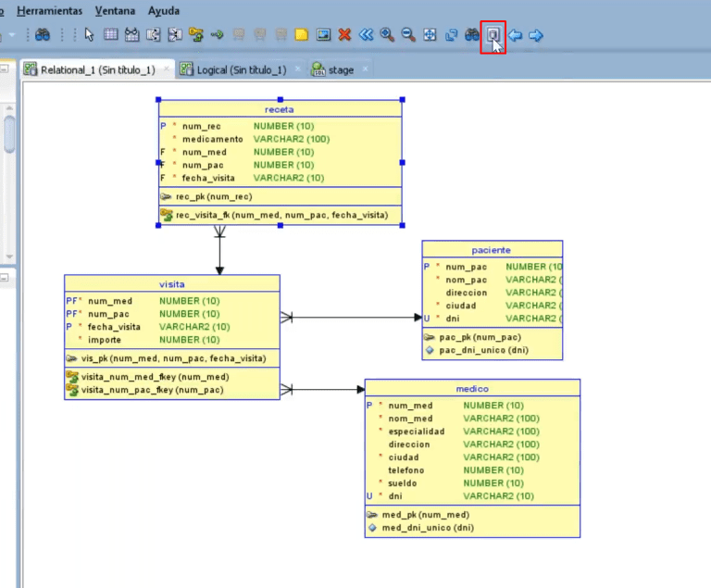711x588 pixels.
Task: Close the stage tab
Action: (365, 69)
